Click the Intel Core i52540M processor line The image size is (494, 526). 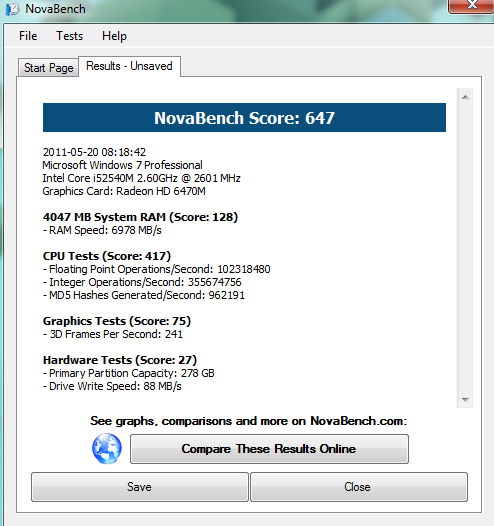point(141,178)
